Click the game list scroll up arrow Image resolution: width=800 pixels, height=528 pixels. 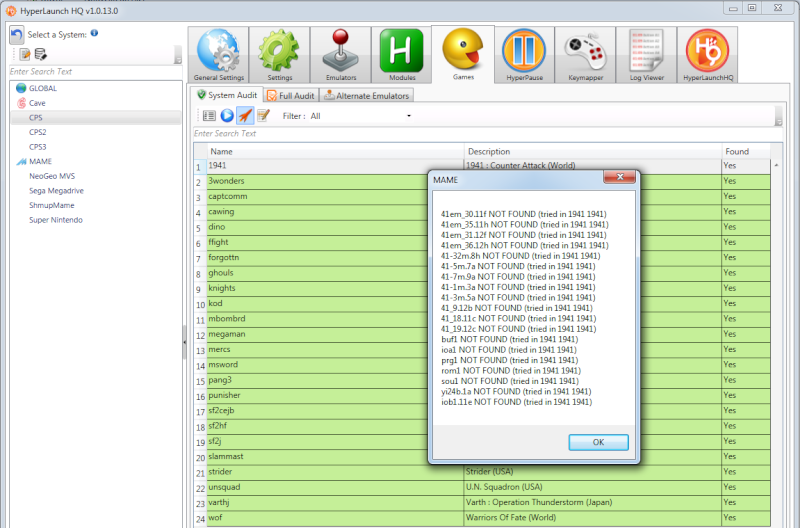coord(776,165)
